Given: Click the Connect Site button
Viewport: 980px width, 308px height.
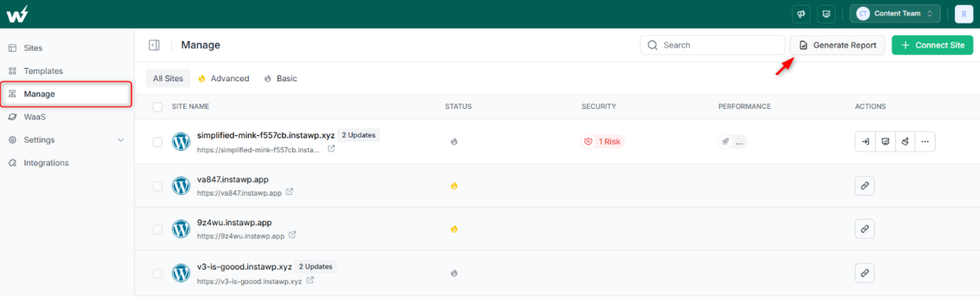Looking at the screenshot, I should [x=933, y=45].
